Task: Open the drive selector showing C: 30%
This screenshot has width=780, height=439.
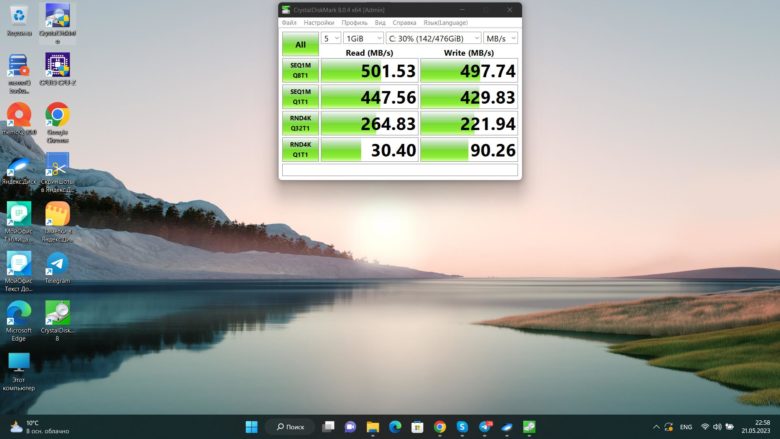Action: (433, 38)
